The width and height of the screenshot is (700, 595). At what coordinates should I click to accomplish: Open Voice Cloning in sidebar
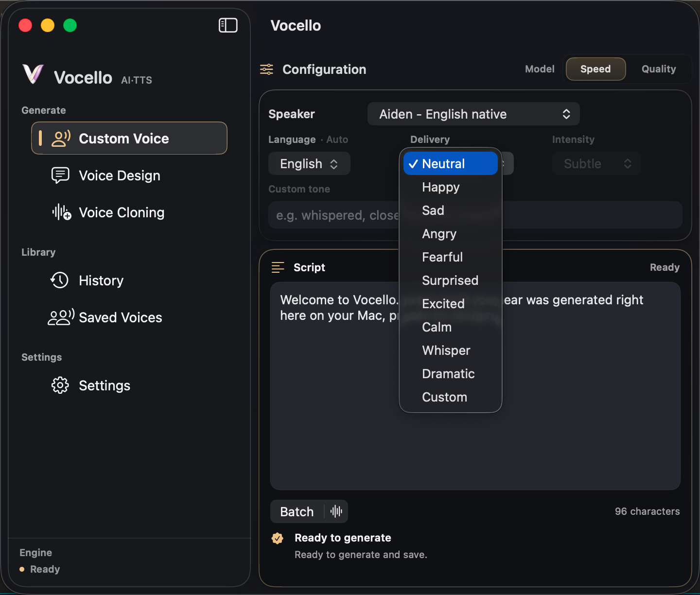click(x=129, y=212)
